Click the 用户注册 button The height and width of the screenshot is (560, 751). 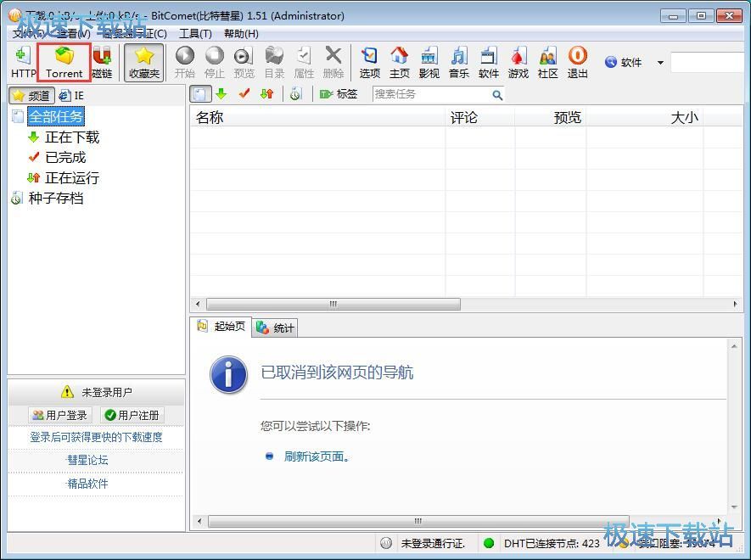coord(132,415)
